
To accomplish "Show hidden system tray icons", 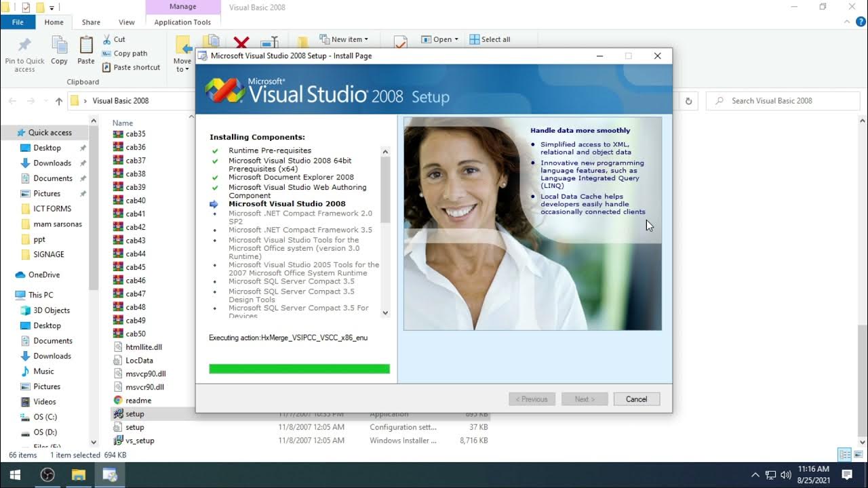I will (x=755, y=475).
